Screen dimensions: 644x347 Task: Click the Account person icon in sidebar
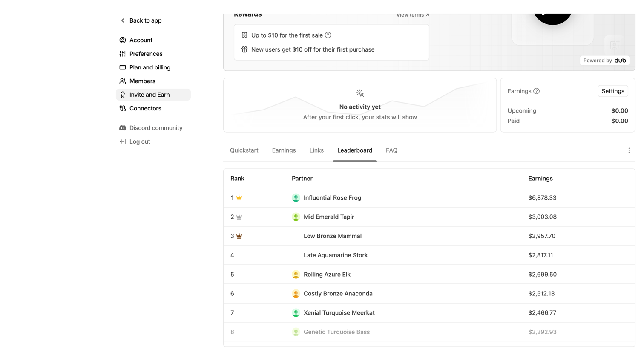tap(123, 40)
